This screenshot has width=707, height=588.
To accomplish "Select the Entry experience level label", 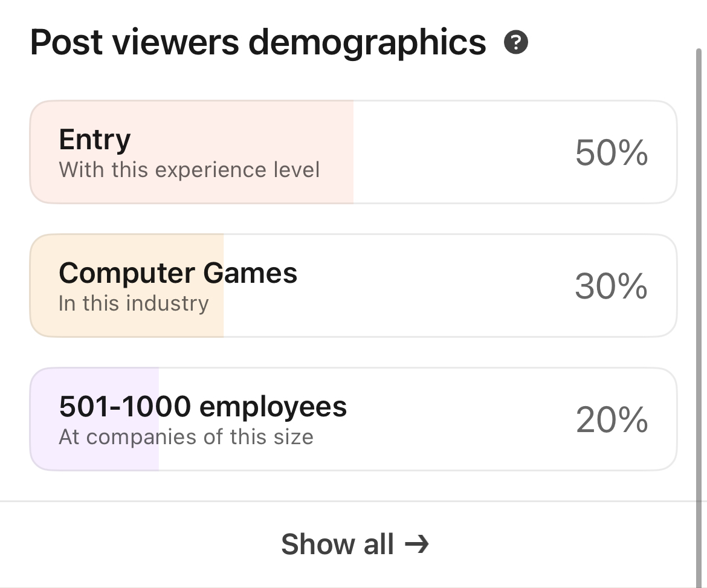I will click(95, 140).
